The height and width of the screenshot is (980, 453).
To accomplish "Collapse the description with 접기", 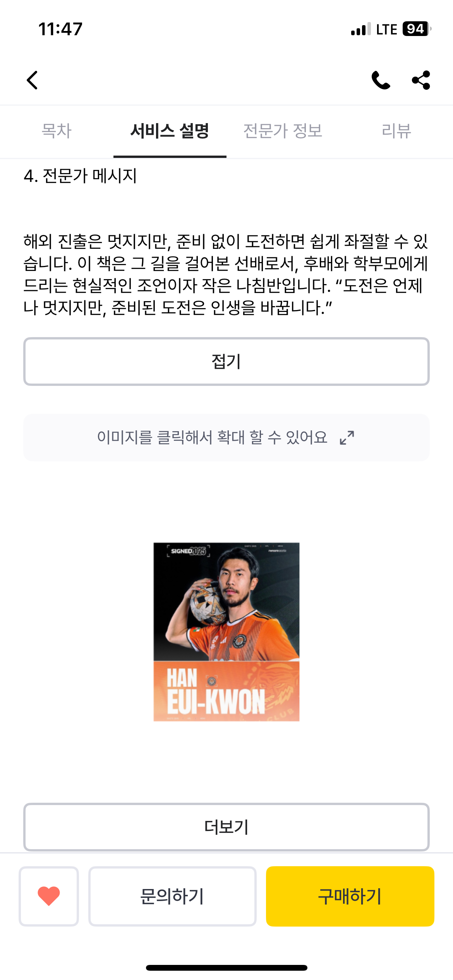I will (x=226, y=362).
